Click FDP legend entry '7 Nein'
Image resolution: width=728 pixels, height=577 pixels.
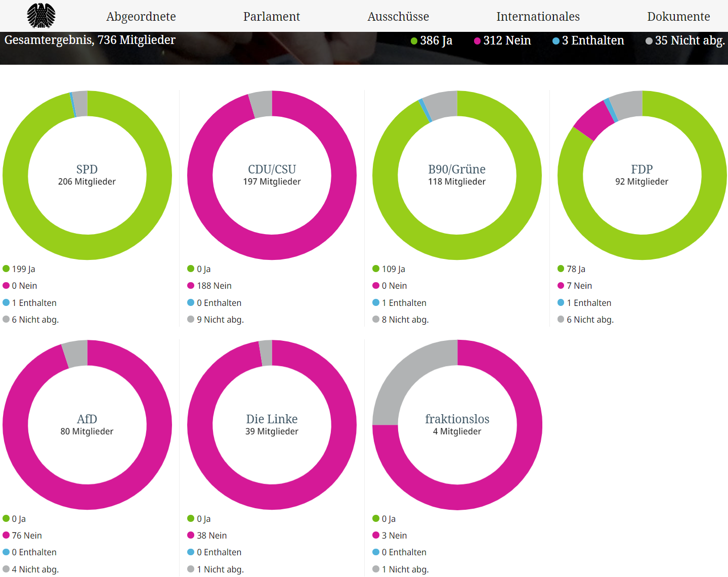point(575,286)
